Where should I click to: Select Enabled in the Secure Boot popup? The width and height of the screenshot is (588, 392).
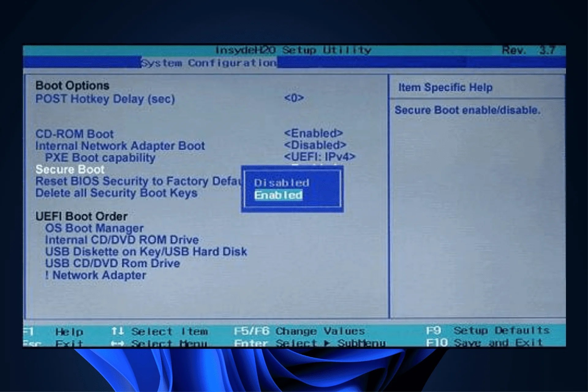[x=279, y=195]
